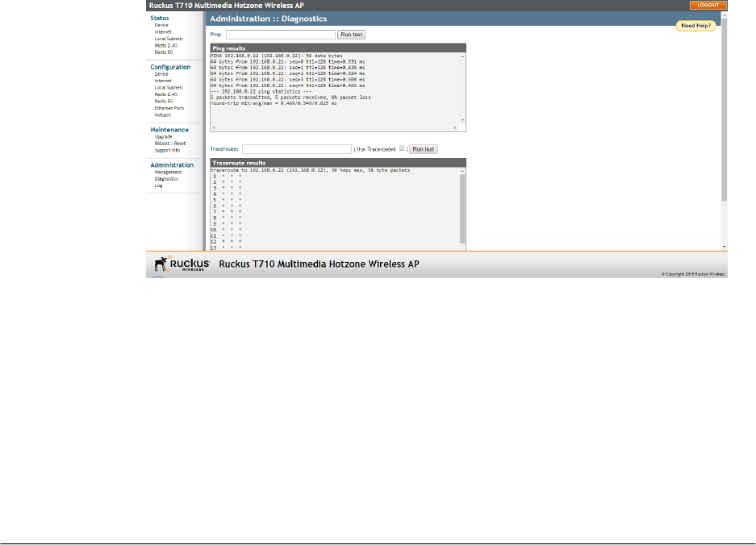Click the Maintenance section heading
Image resolution: width=756 pixels, height=545 pixels.
point(169,130)
